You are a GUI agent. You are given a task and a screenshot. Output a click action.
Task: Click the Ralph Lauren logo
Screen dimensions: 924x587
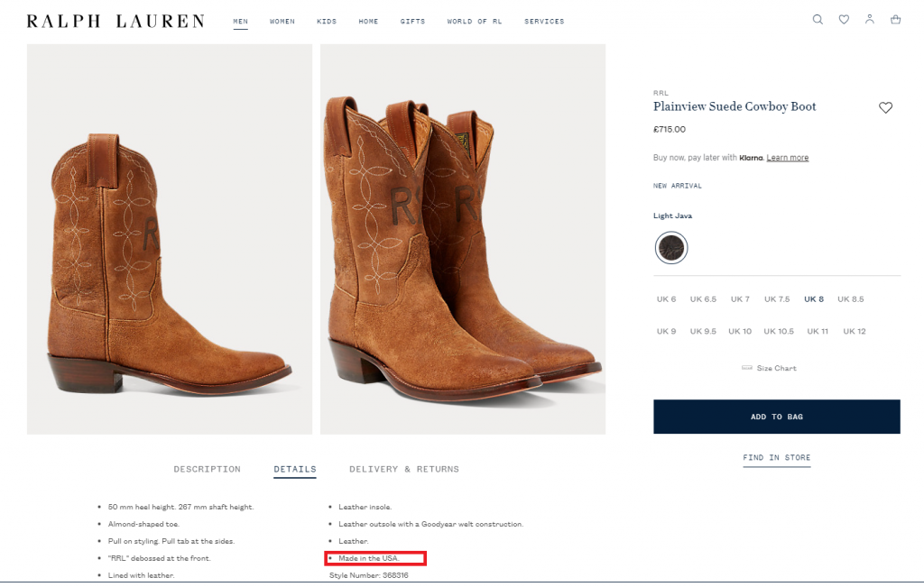(115, 21)
